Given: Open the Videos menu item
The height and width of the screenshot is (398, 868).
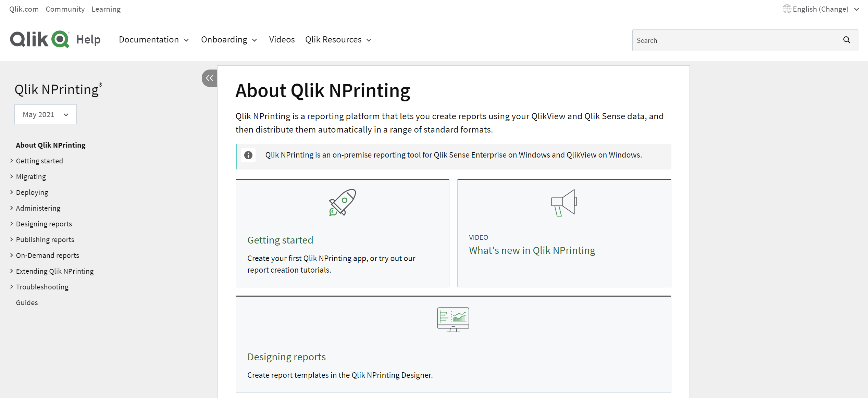Looking at the screenshot, I should coord(282,40).
